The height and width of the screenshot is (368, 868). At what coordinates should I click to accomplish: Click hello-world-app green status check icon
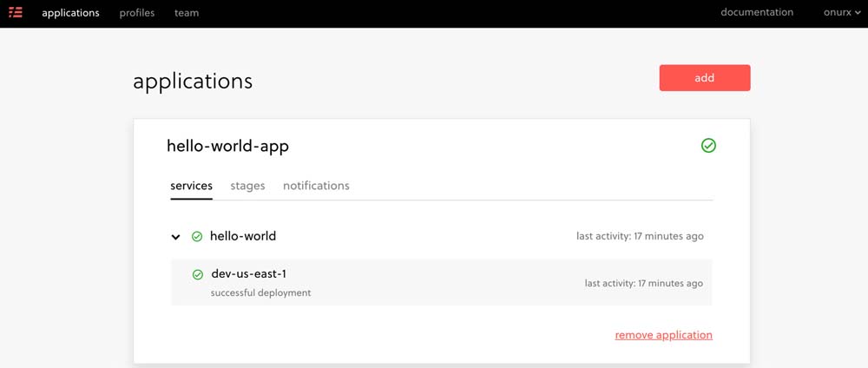click(708, 146)
